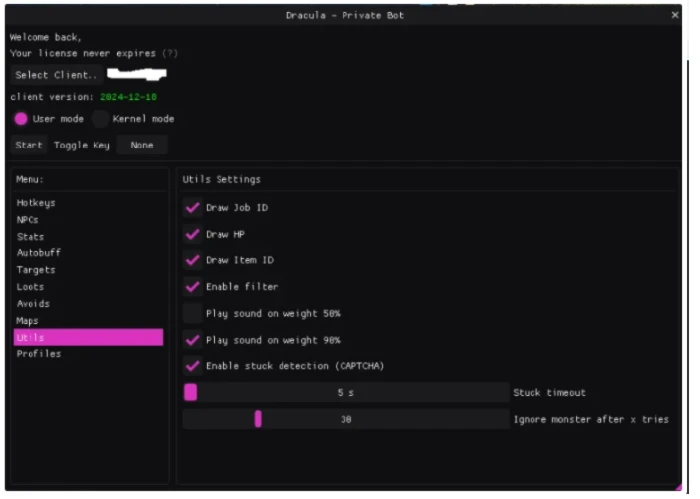Open the Autobuff settings page
Viewport: 700px width, 499px height.
(x=38, y=253)
